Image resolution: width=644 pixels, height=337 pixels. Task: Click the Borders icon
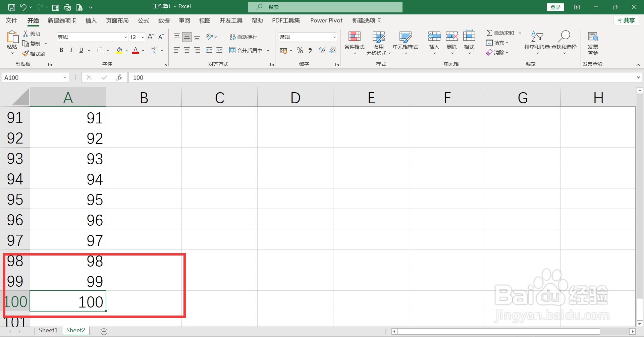[100, 50]
